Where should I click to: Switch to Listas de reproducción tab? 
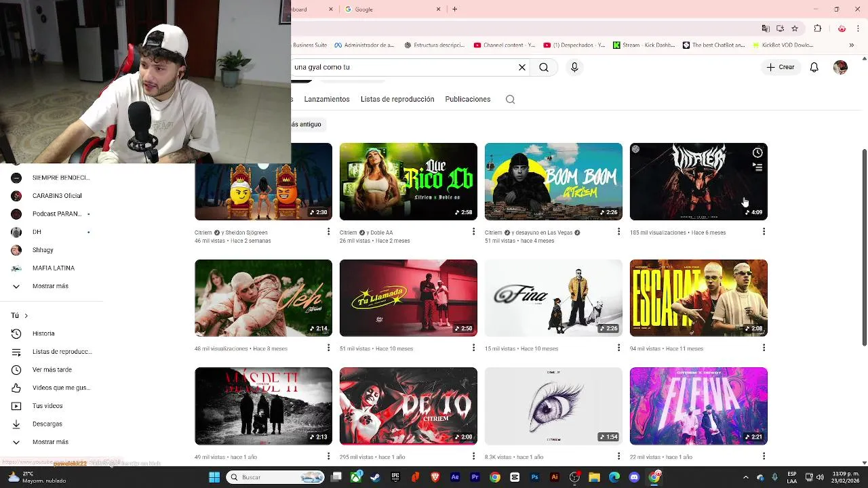click(x=397, y=99)
